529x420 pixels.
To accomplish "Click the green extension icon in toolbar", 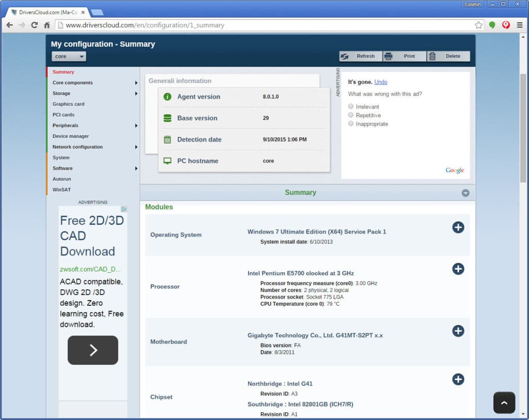I will click(x=492, y=25).
